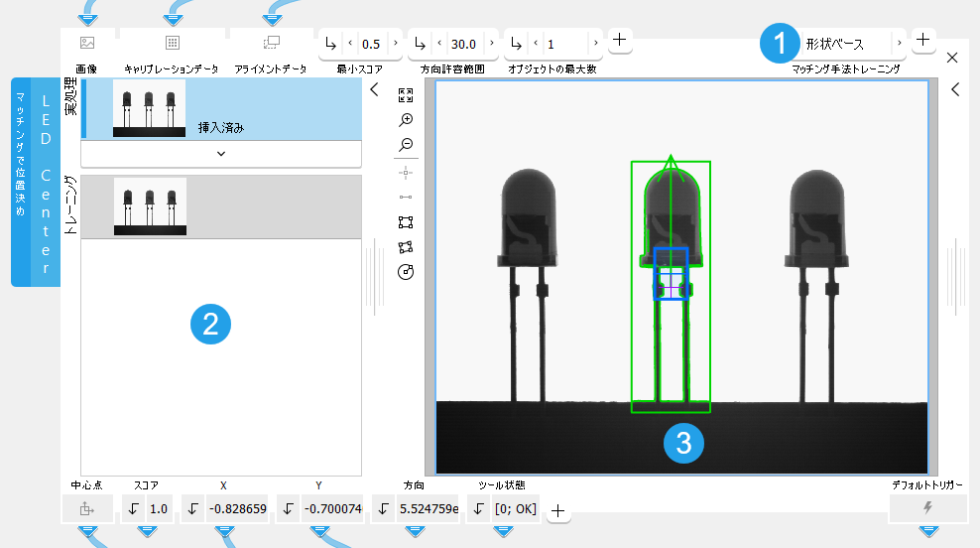Click the 中心点 output icon

pos(86,509)
